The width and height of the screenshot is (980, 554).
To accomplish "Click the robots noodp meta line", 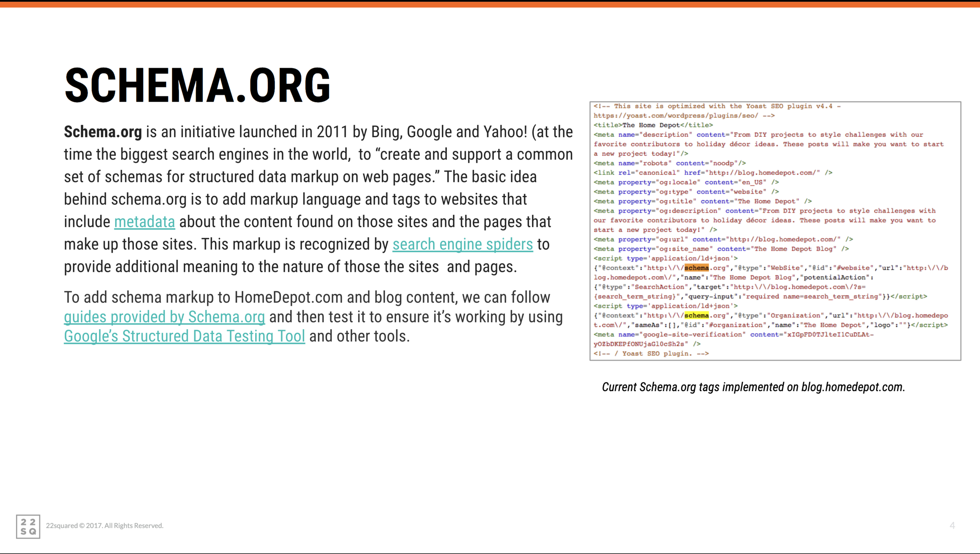I will click(670, 163).
